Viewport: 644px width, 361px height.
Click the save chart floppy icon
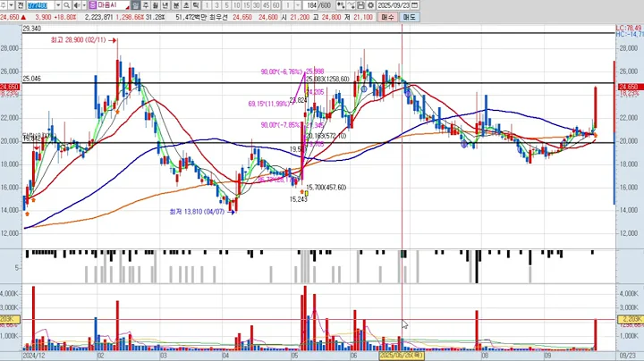coord(360,5)
